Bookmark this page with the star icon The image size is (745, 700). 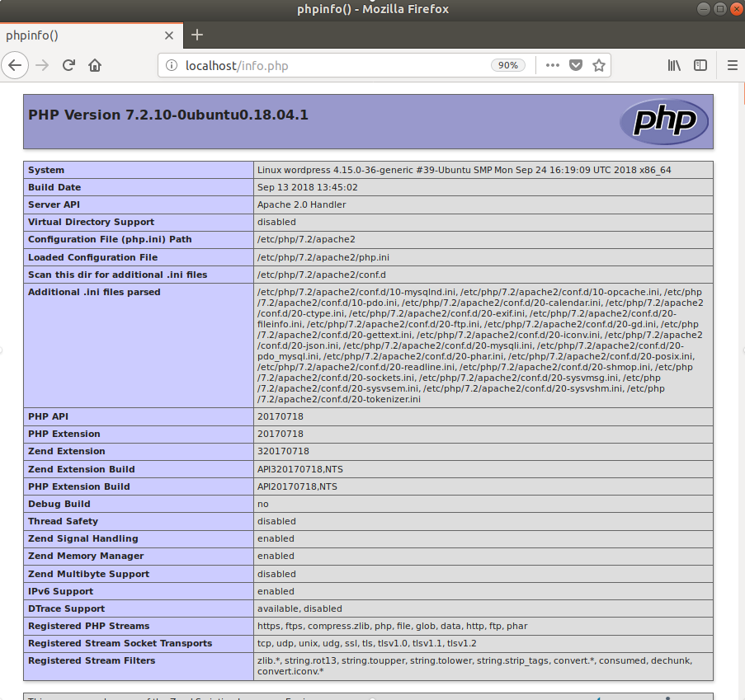tap(599, 65)
